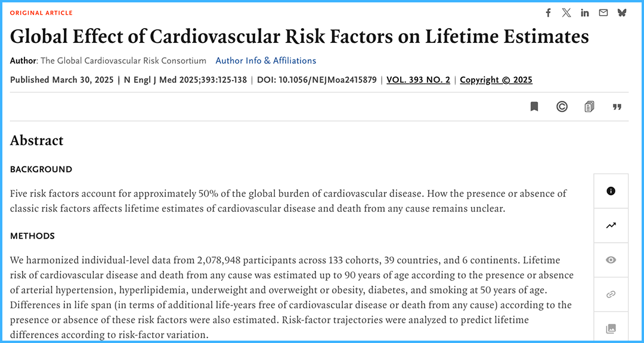Open the figures image sidebar icon
This screenshot has width=644, height=343.
tap(611, 328)
